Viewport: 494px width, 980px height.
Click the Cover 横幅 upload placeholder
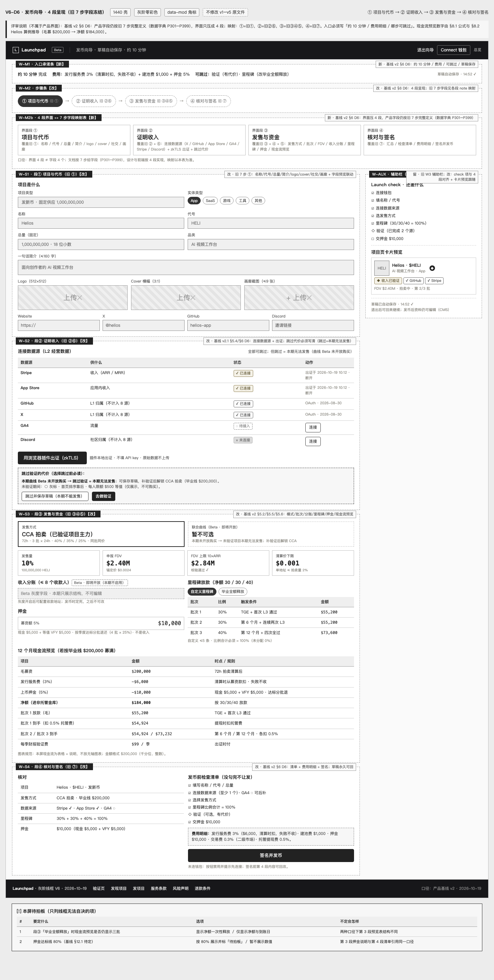[186, 298]
